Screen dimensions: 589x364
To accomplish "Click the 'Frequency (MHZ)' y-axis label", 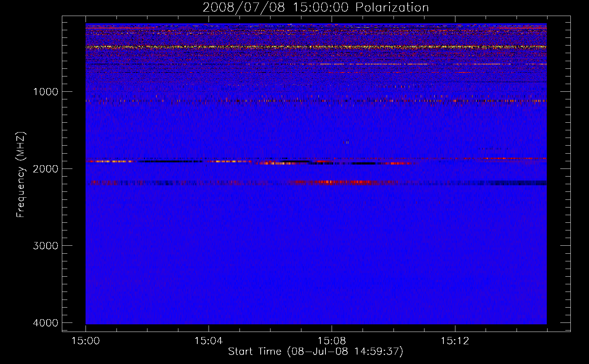I will 21,175.
